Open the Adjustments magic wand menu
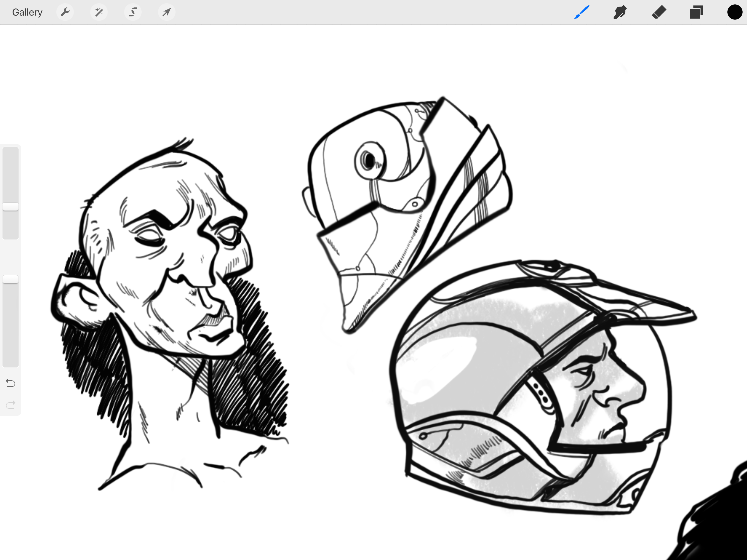The image size is (747, 560). 99,12
